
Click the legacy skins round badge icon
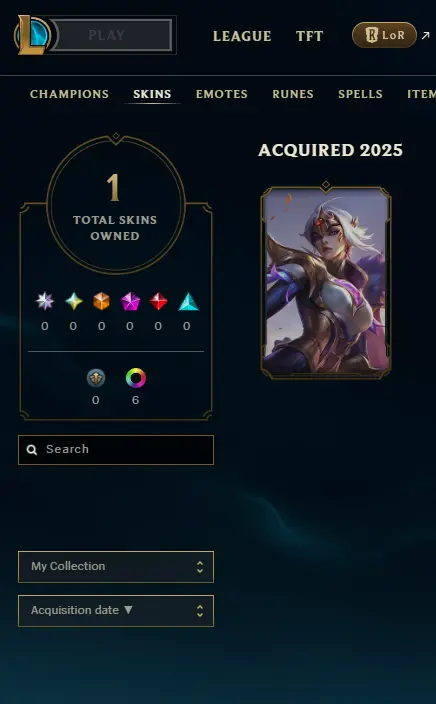[x=96, y=378]
